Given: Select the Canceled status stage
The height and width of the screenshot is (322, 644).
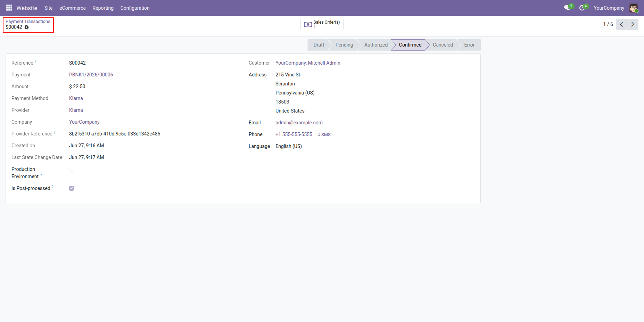Looking at the screenshot, I should click(443, 45).
